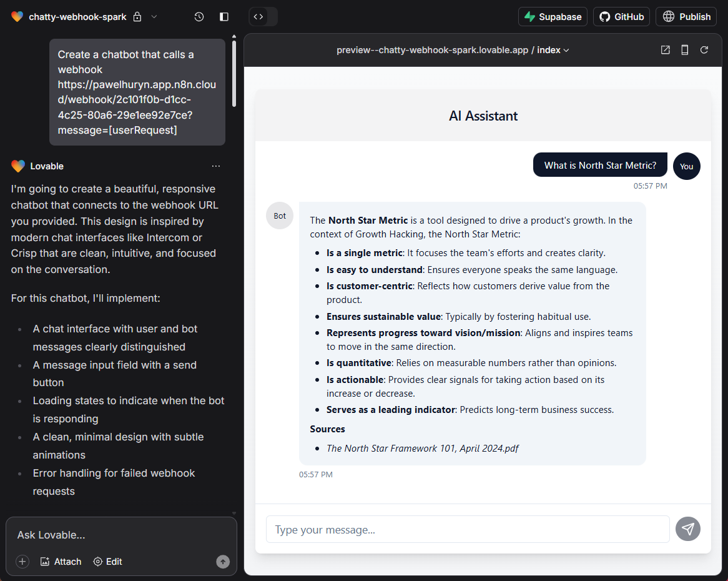
Task: Publish the project
Action: 686,16
